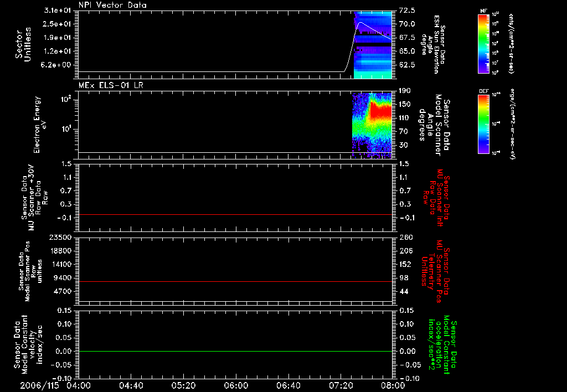Click the red line in MU Scanner +30V panel
The width and height of the screenshot is (567, 392).
(x=235, y=214)
